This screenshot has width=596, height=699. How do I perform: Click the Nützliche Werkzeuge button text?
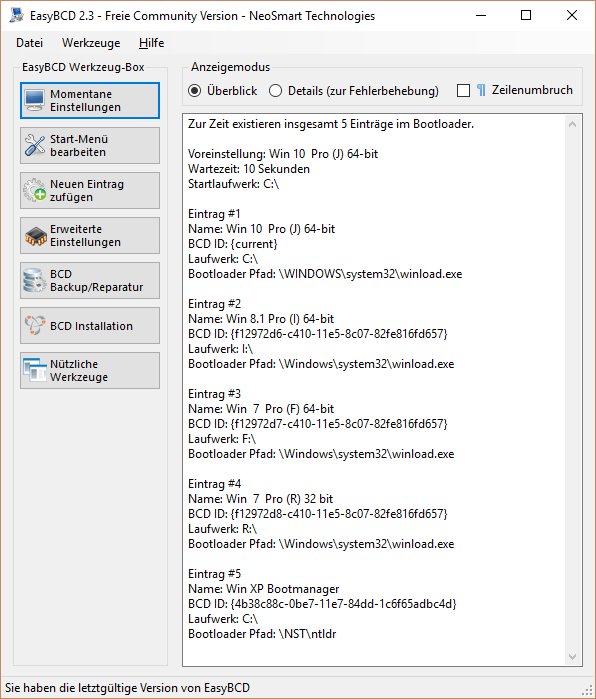[79, 370]
